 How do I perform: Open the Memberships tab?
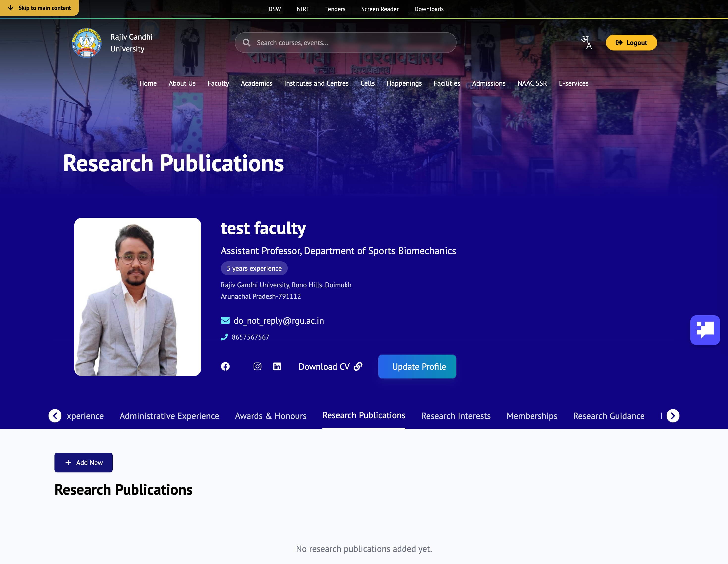tap(531, 416)
